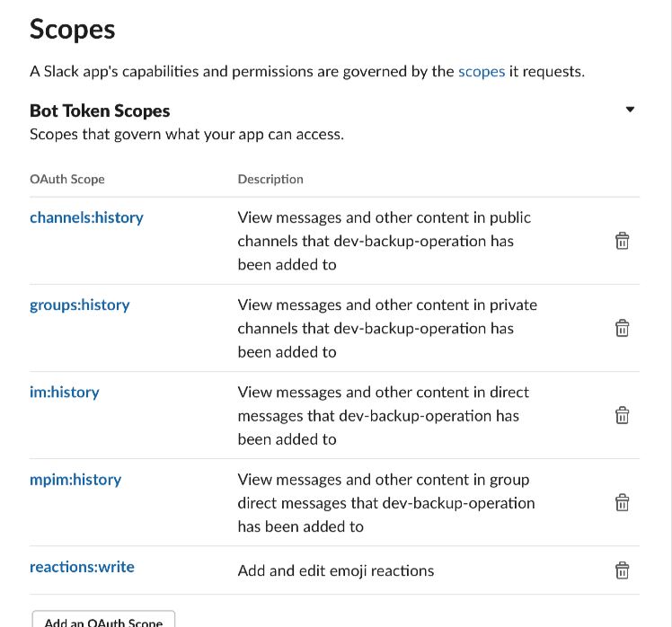Open the groups:history scope link
672x627 pixels.
(x=80, y=305)
